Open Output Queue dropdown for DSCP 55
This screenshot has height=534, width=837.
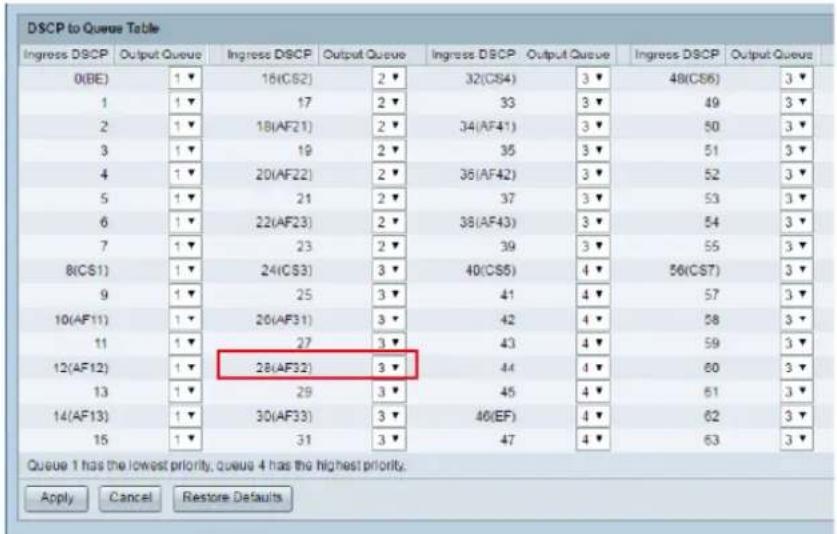(796, 246)
